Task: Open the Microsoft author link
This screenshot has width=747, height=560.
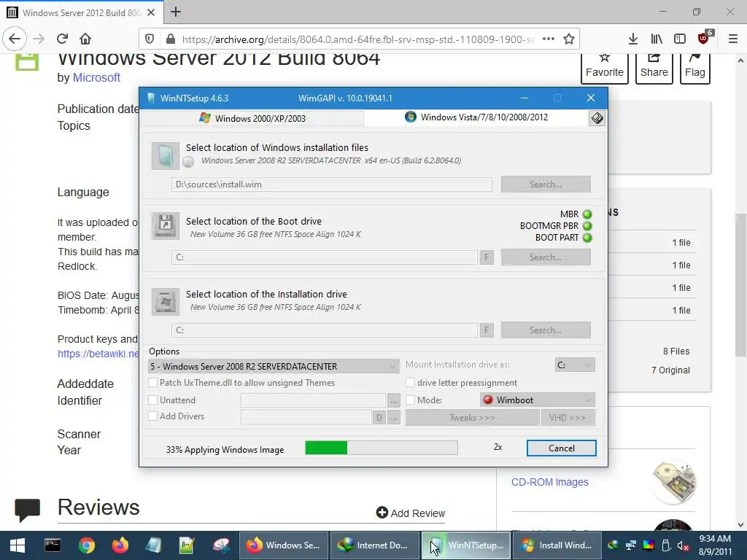Action: [96, 77]
